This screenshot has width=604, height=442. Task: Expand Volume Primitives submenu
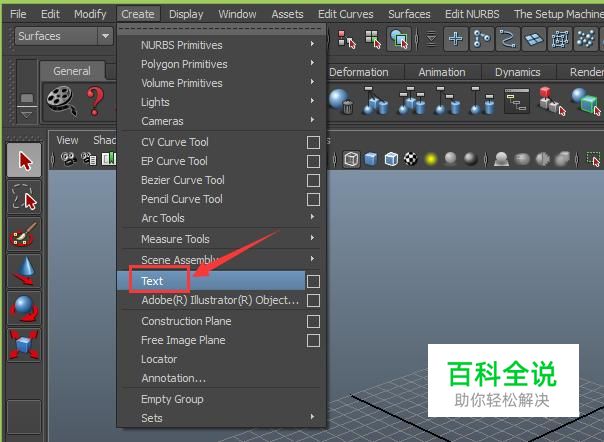pyautogui.click(x=222, y=83)
